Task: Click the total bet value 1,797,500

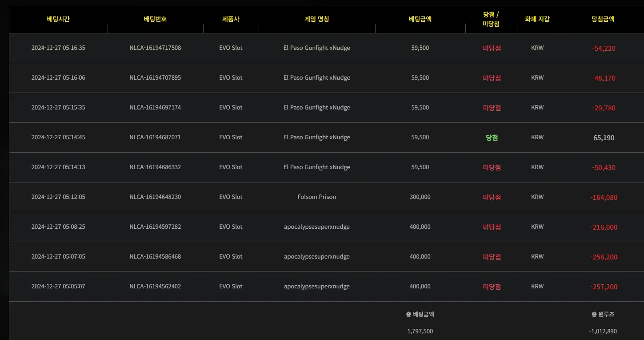Action: coord(420,332)
